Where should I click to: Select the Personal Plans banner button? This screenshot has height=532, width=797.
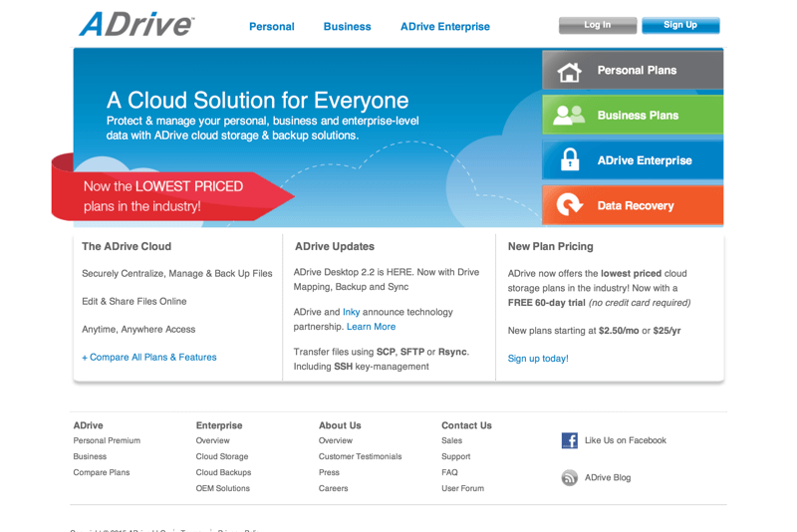coord(633,70)
